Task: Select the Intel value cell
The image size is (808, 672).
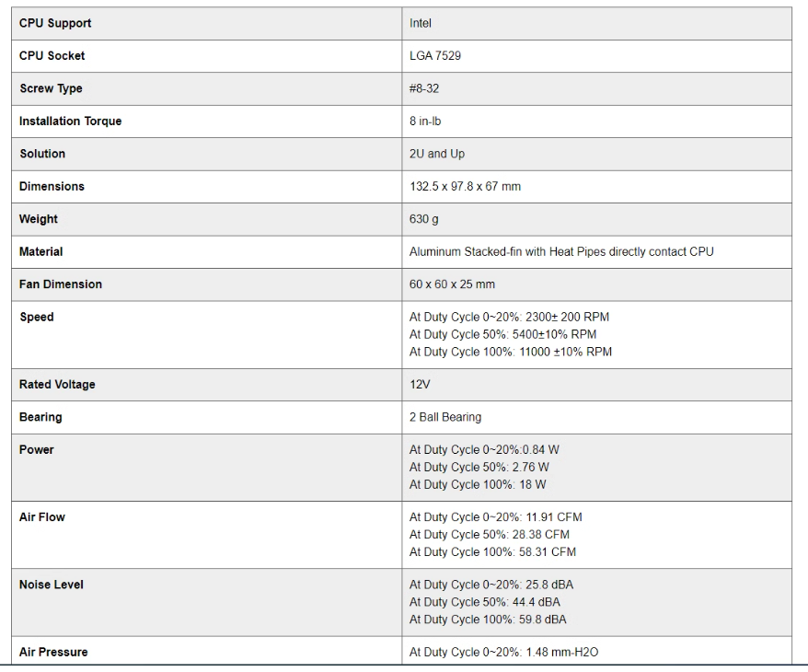Action: [x=421, y=23]
